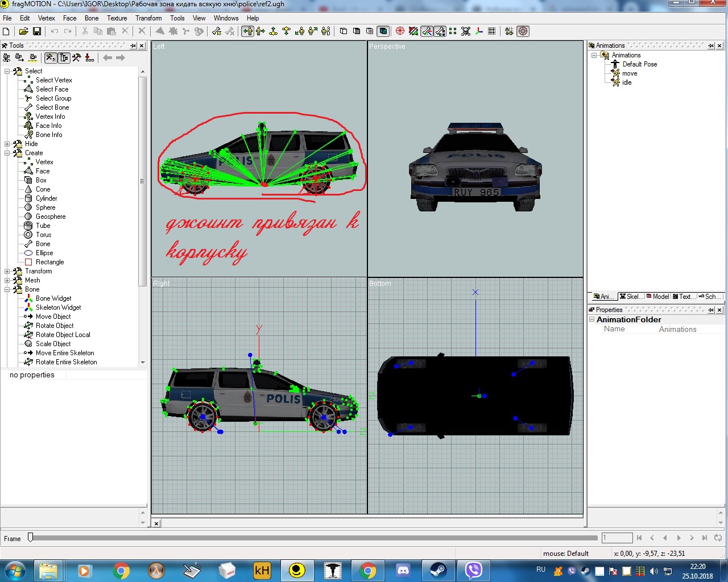Toggle the tree view icon in Tools panel
The height and width of the screenshot is (582, 728).
coord(64,57)
